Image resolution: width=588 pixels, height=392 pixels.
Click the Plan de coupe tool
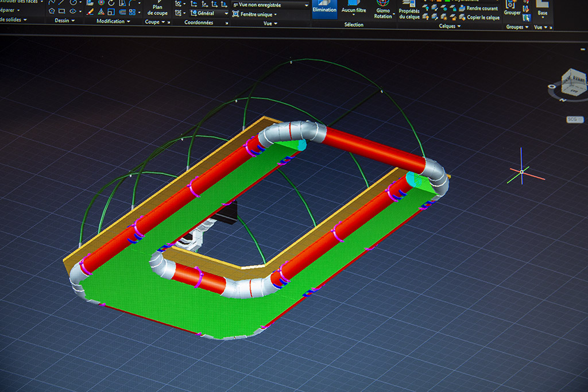pos(157,9)
